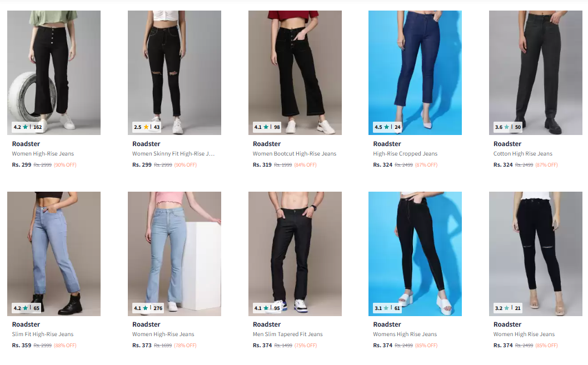
Task: Click the 4.5 star rating badge with 24 reviews
Action: tap(388, 127)
